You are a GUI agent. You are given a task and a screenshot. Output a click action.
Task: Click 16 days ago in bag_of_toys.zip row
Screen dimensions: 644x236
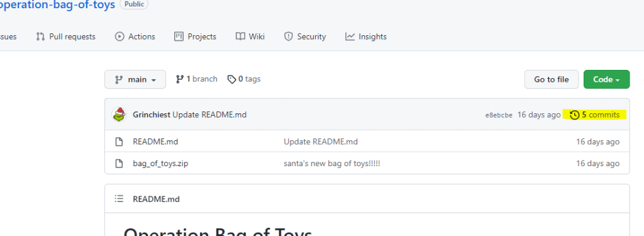coord(597,164)
